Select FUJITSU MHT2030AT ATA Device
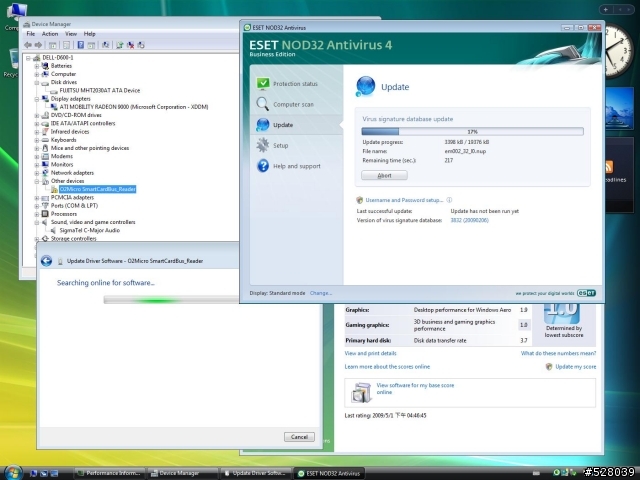640x480 pixels. [100, 91]
